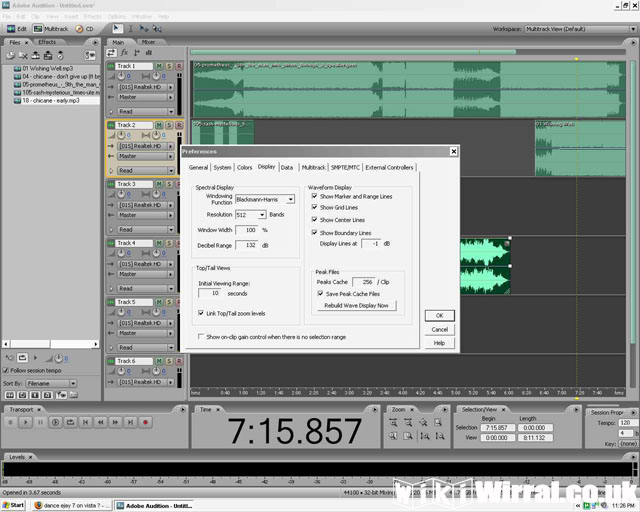Click the Import File icon in Files panel
The height and width of the screenshot is (512, 640).
pyautogui.click(x=10, y=55)
